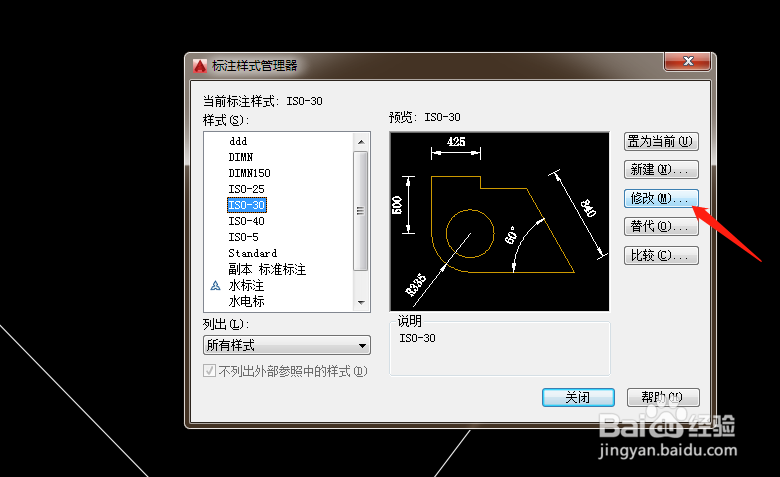Select the ISO-40 style entry
Viewport: 780px width, 477px height.
246,221
